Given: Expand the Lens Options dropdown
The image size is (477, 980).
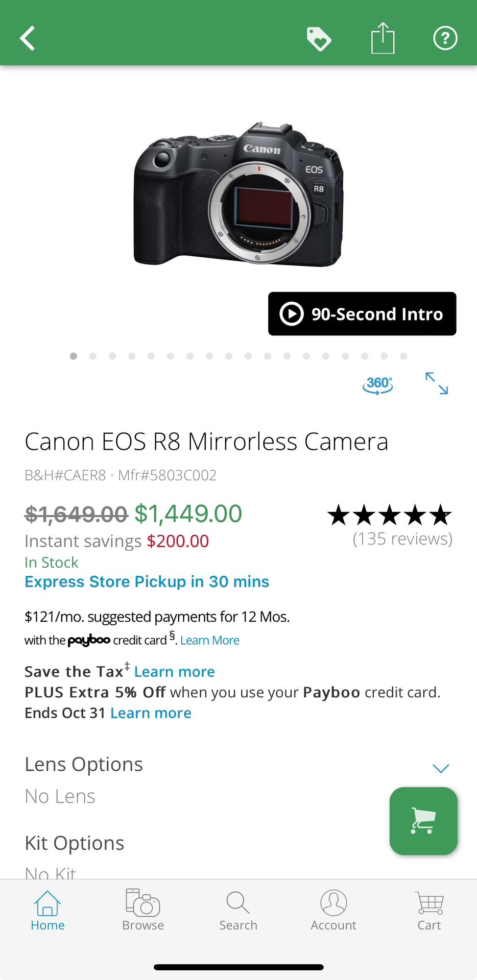Looking at the screenshot, I should pyautogui.click(x=440, y=768).
